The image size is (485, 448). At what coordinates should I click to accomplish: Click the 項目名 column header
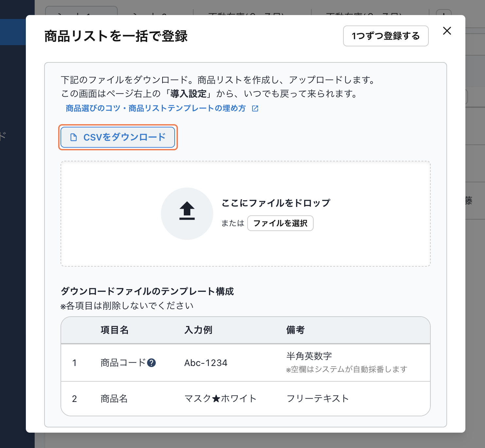[x=114, y=330]
